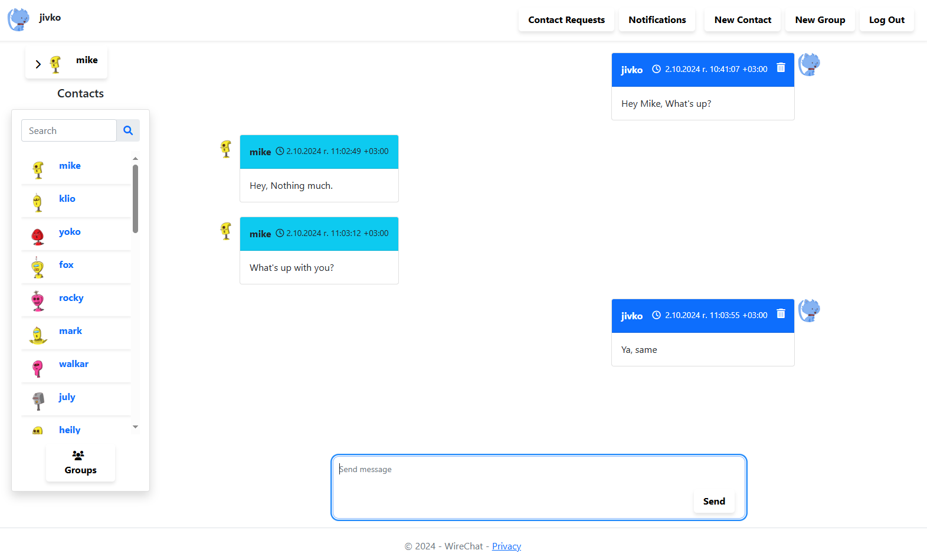Click mark's avatar in the contact list
This screenshot has height=560, width=927.
pyautogui.click(x=38, y=335)
